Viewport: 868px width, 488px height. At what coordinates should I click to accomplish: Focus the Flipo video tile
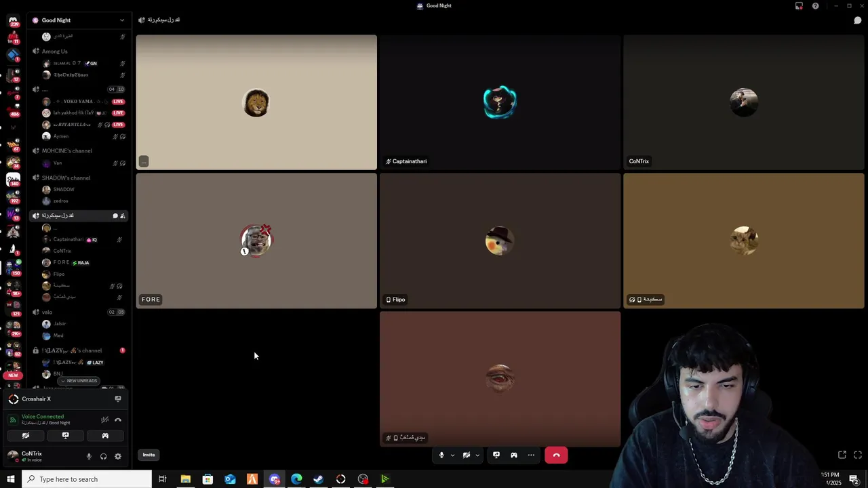[500, 241]
